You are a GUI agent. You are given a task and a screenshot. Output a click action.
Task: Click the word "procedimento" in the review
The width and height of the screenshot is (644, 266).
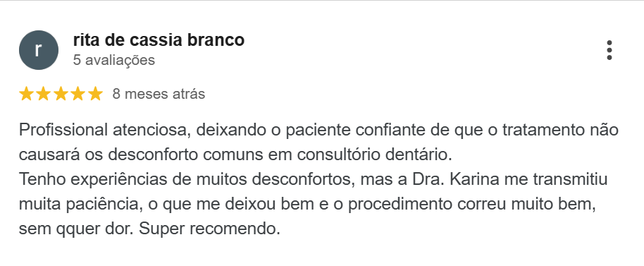[x=398, y=205]
